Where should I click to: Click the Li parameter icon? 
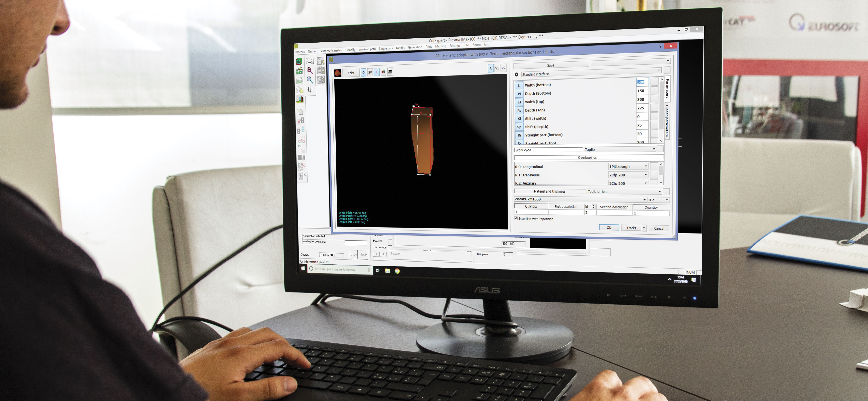coord(519,86)
